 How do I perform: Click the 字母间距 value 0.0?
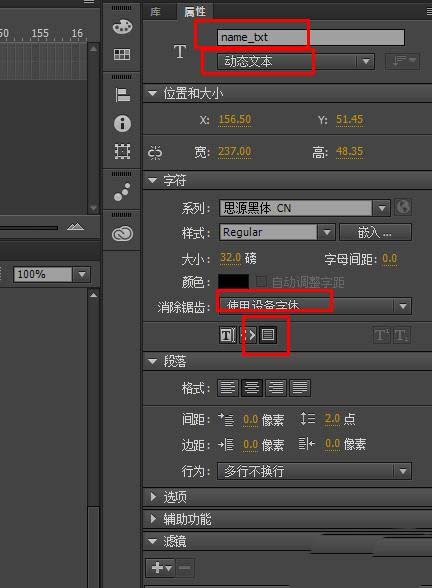coord(390,258)
